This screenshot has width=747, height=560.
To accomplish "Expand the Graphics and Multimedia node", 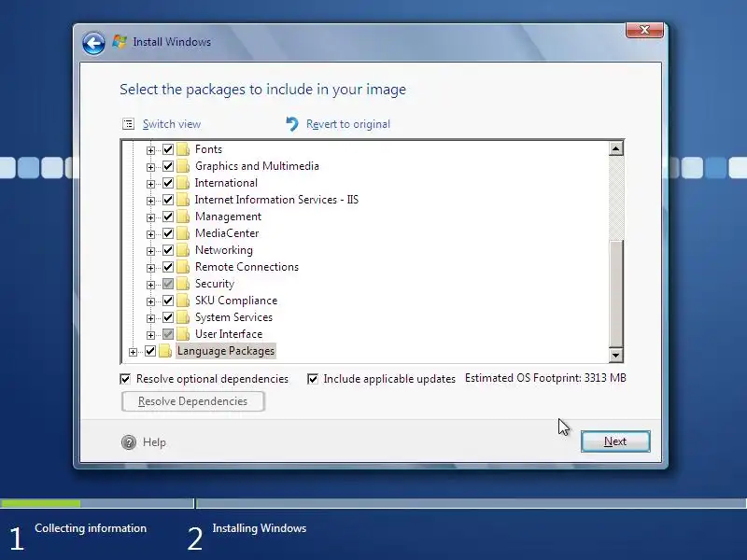I will pos(150,167).
